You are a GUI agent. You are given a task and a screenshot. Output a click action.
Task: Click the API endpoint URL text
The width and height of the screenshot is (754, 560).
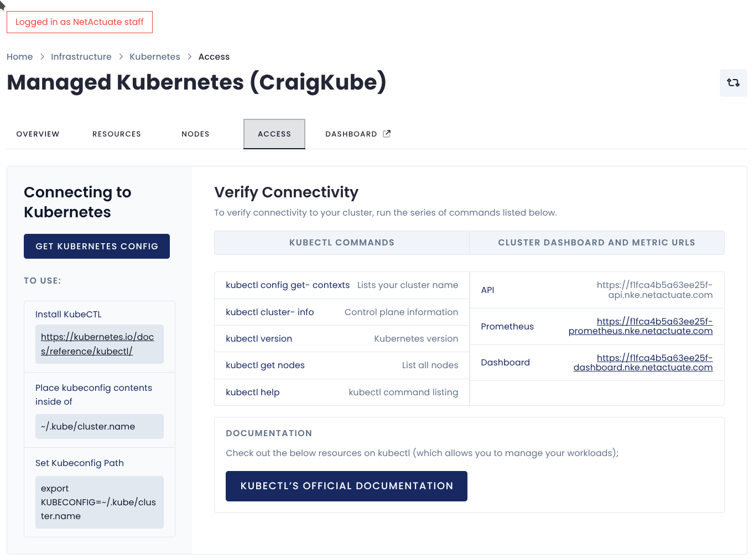pos(654,290)
